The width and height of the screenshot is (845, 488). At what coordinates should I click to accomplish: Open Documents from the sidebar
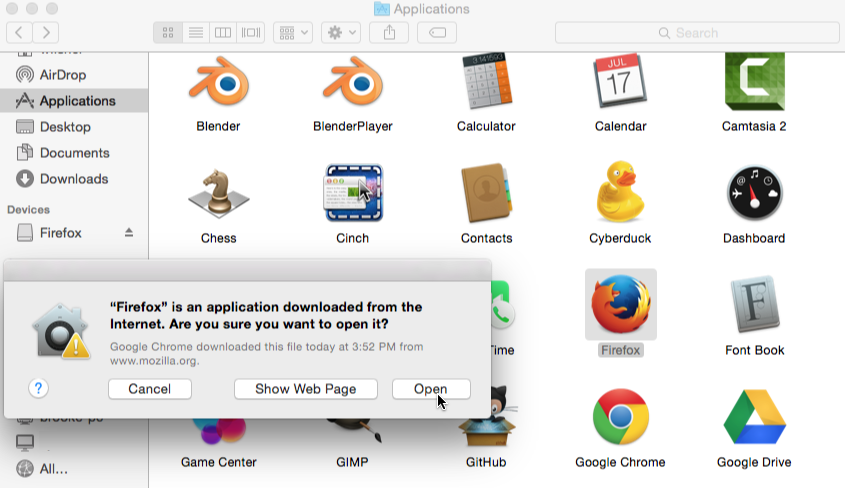coord(74,153)
